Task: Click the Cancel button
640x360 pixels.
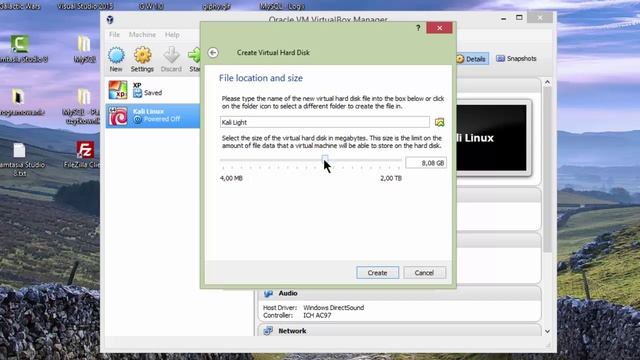Action: click(x=424, y=273)
